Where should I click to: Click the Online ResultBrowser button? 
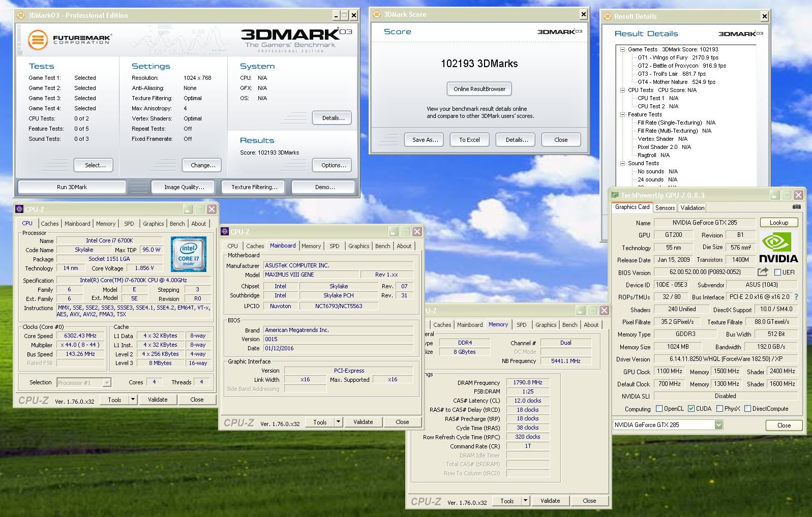click(479, 89)
